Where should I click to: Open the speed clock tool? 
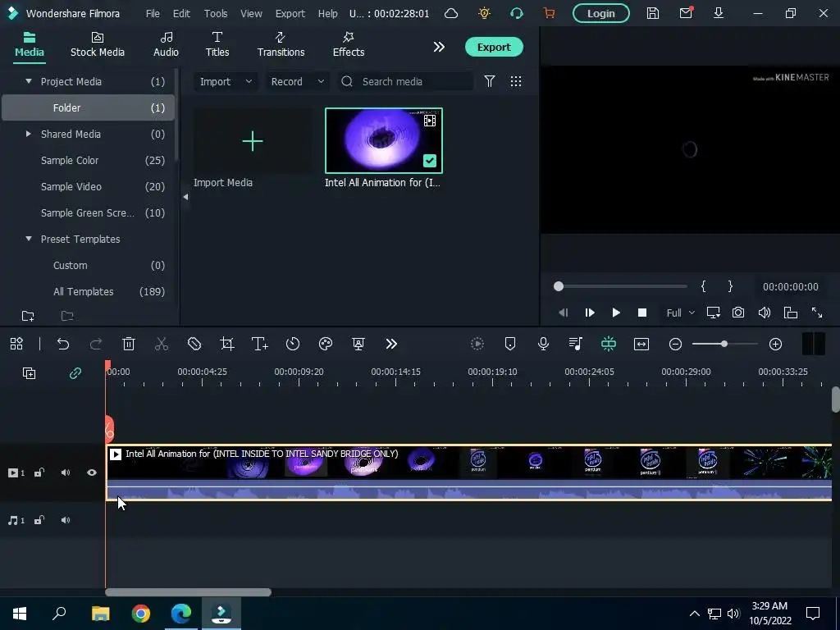(x=293, y=344)
